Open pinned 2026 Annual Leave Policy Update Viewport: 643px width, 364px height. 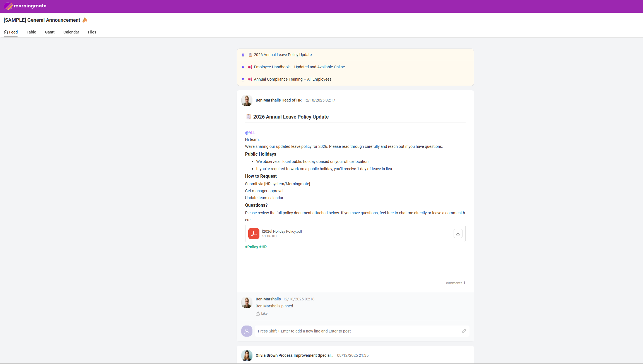click(283, 55)
